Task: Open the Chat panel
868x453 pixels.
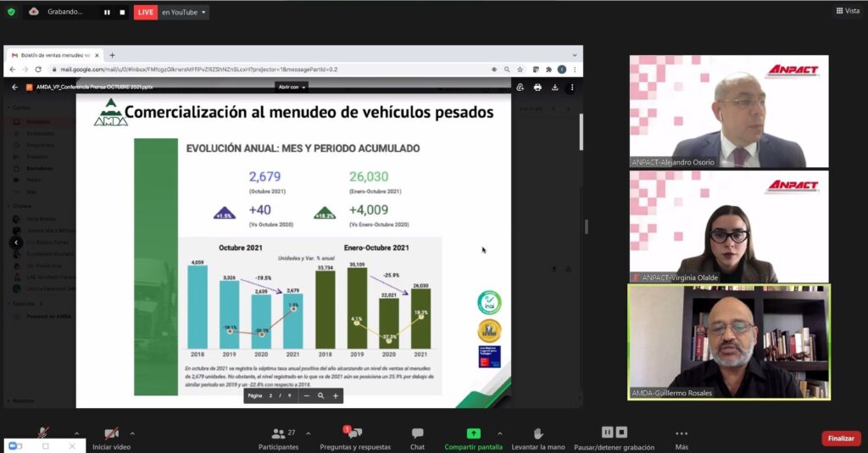Action: pos(417,438)
